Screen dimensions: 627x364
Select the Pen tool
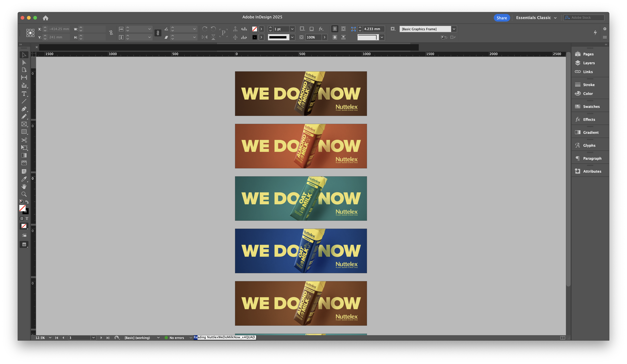pos(24,109)
